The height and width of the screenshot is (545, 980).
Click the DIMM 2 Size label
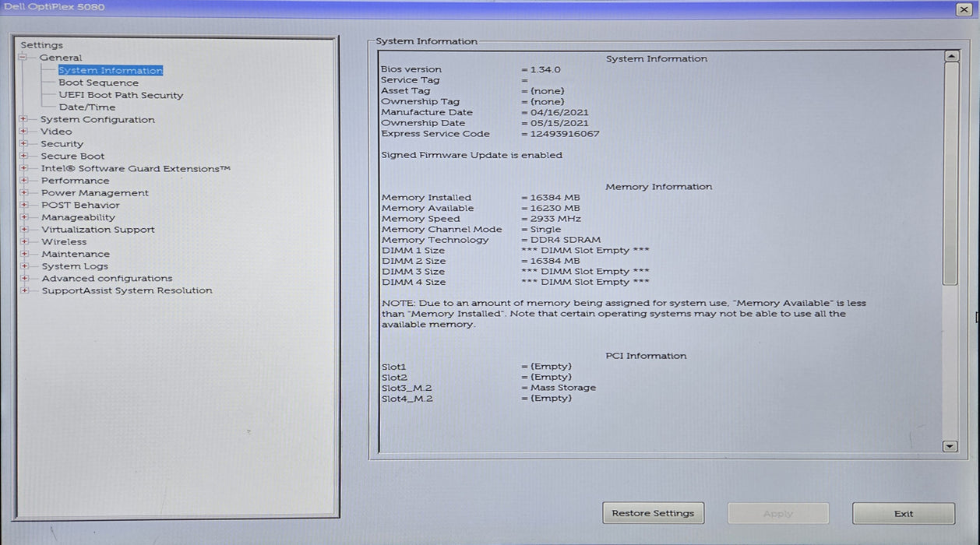pyautogui.click(x=413, y=261)
